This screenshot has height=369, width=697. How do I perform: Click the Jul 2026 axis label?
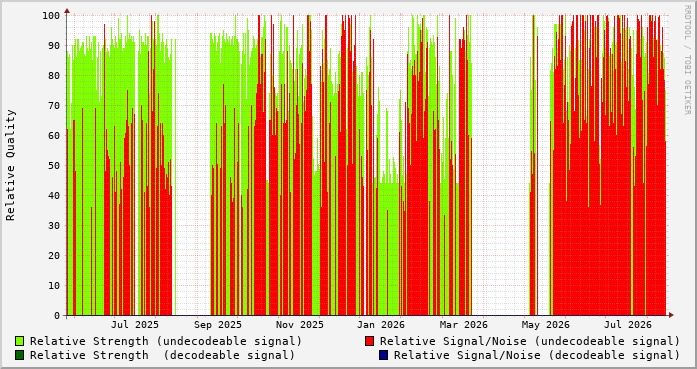(x=628, y=325)
